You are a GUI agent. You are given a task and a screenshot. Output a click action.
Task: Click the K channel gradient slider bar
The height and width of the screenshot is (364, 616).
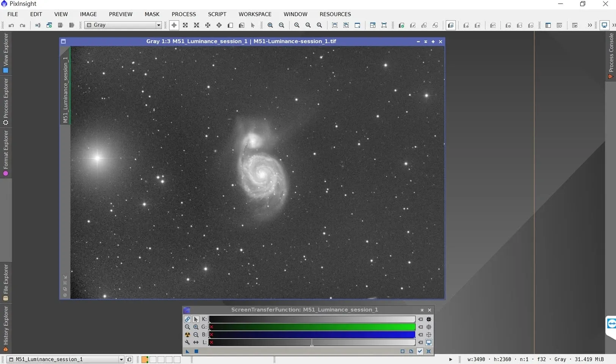[x=312, y=319]
